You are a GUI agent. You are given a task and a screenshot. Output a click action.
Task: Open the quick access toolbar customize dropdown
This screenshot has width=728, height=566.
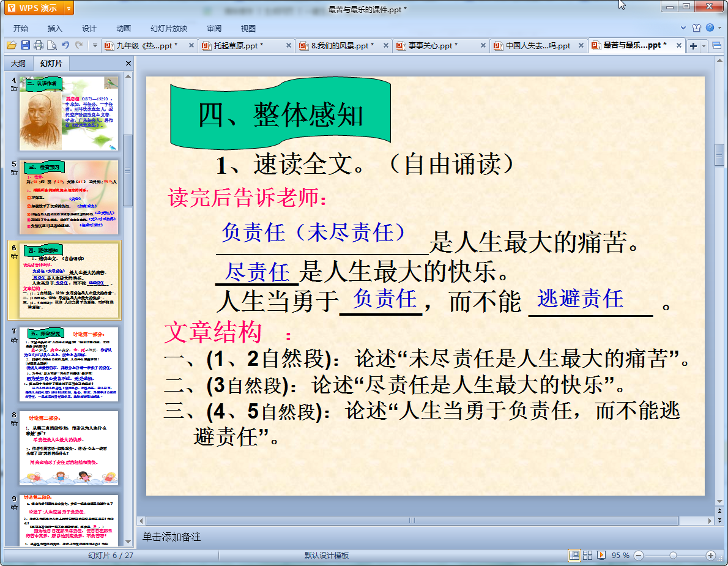(x=95, y=45)
